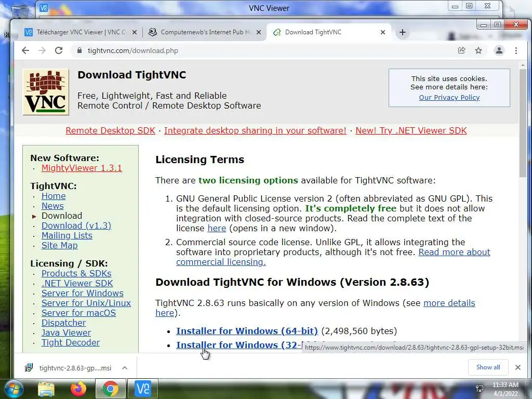Open Site Map link

(59, 245)
